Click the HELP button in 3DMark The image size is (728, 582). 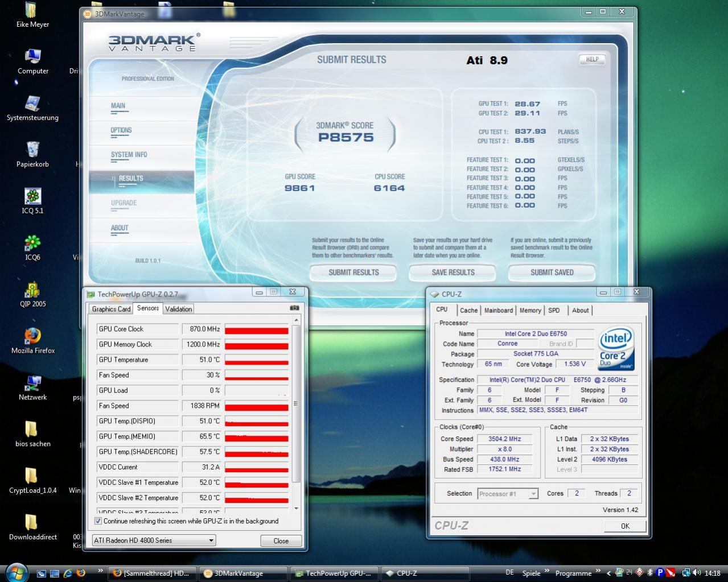point(592,59)
